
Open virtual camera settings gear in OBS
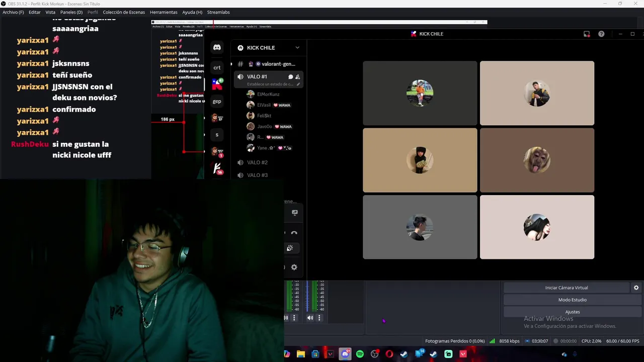click(636, 288)
